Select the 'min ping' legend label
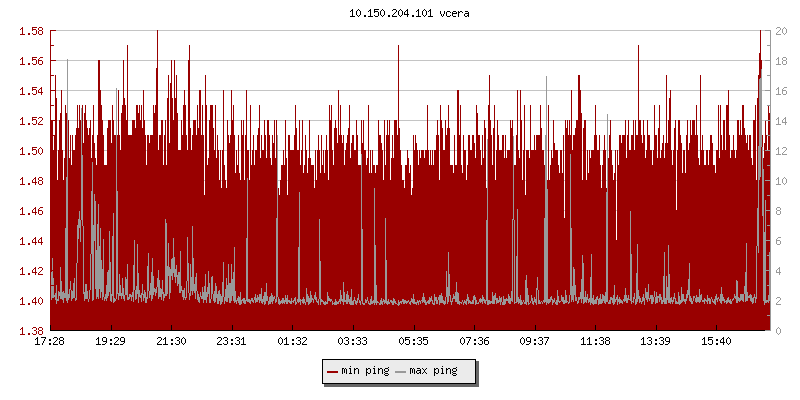The image size is (800, 400). point(365,371)
